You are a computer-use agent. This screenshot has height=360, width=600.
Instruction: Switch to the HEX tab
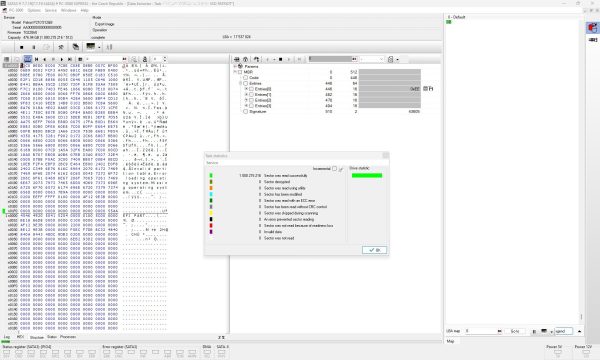tap(20, 337)
